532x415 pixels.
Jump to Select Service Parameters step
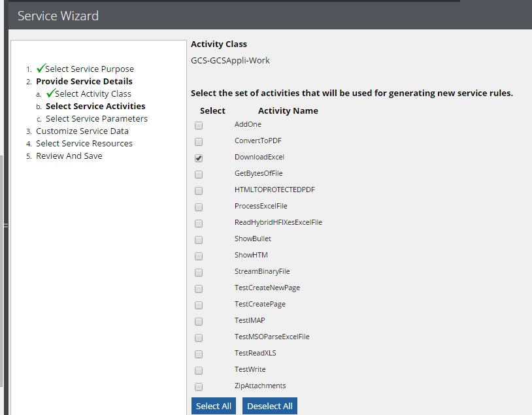[96, 118]
